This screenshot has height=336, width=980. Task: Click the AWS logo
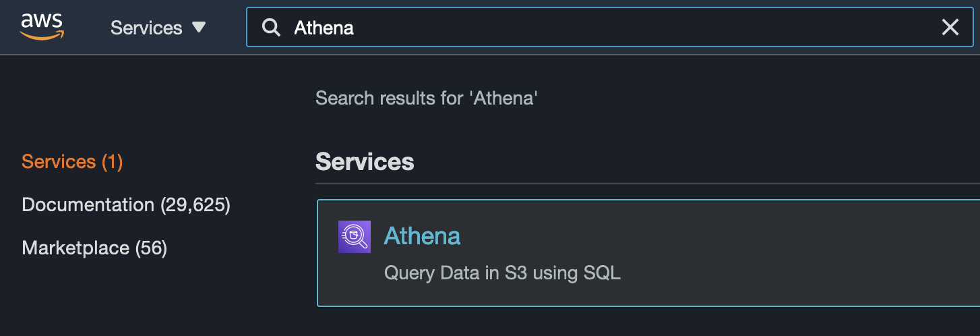point(42,27)
